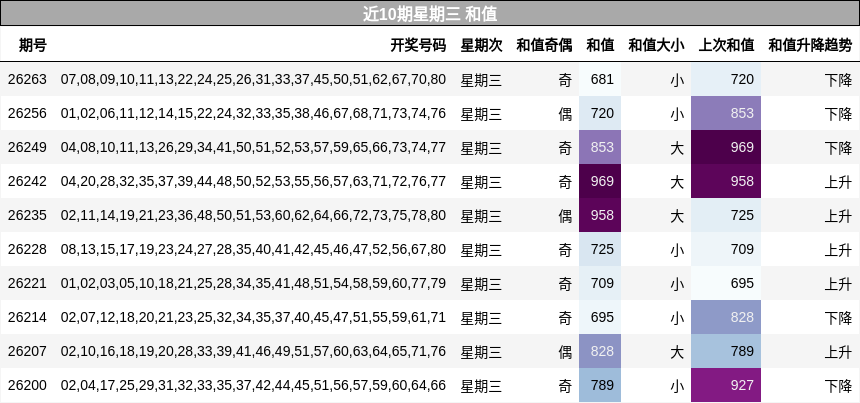Screen dimensions: 860x403
Task: Click draw numbers starting 01,02,06,11,12
Action: [x=253, y=113]
